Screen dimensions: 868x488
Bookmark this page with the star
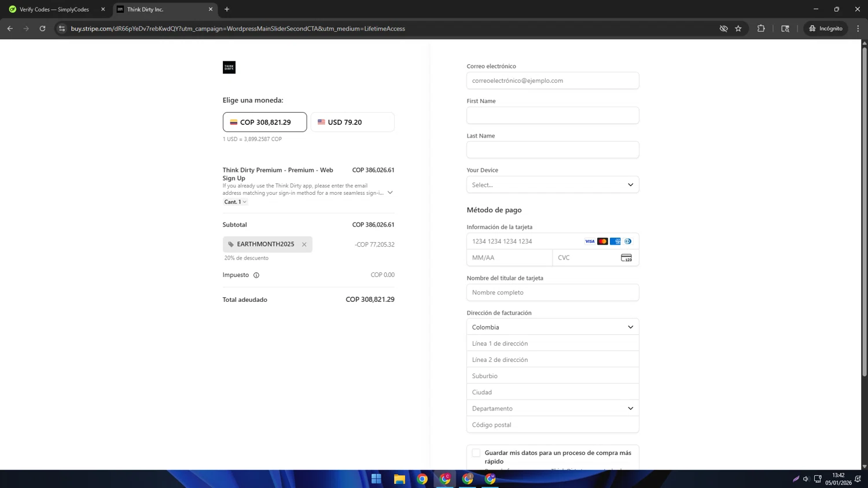coord(738,28)
